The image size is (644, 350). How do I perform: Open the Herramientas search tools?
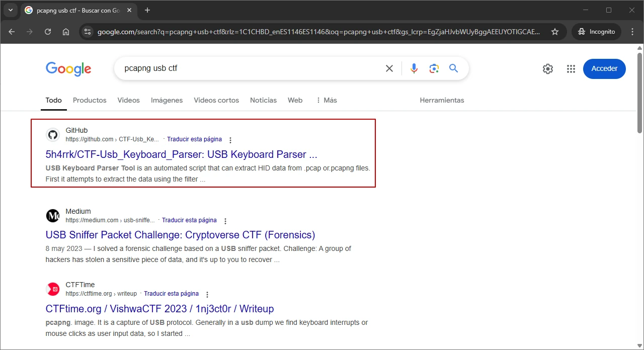[442, 100]
